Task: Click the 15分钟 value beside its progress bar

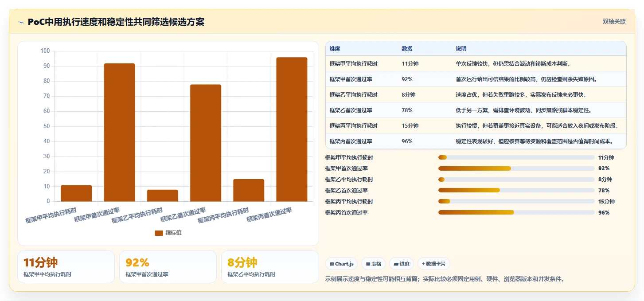Action: (x=606, y=202)
